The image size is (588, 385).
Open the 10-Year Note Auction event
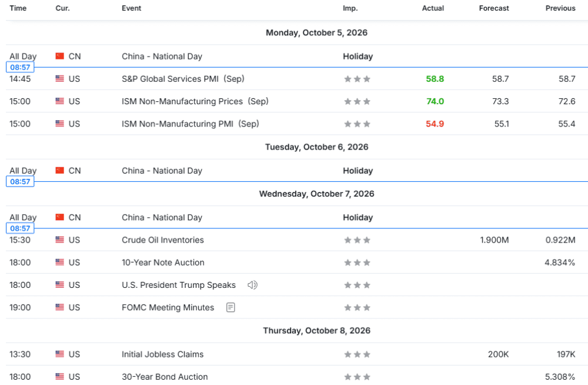(163, 263)
